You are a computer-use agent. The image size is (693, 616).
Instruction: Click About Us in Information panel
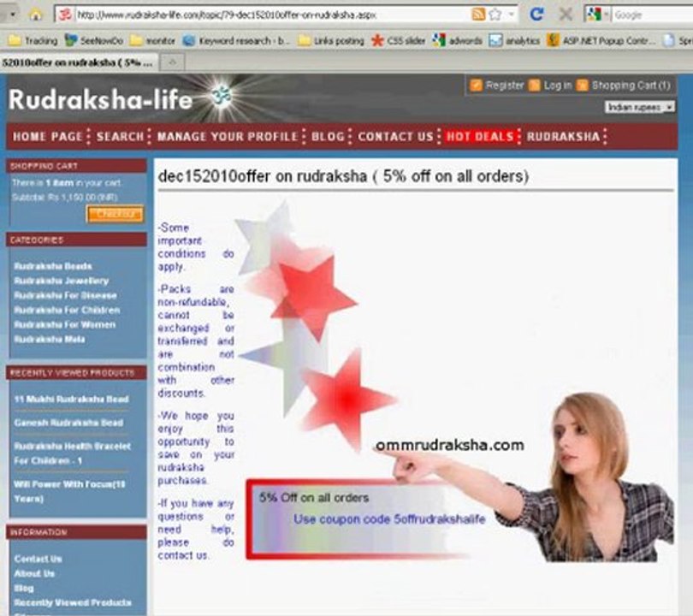[x=34, y=573]
